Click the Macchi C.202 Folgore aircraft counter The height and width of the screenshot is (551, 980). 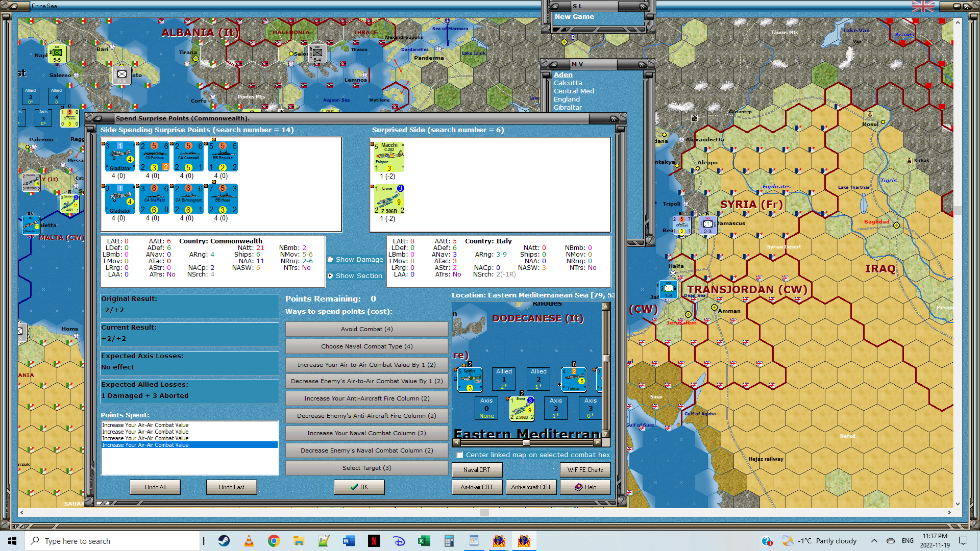pyautogui.click(x=389, y=157)
